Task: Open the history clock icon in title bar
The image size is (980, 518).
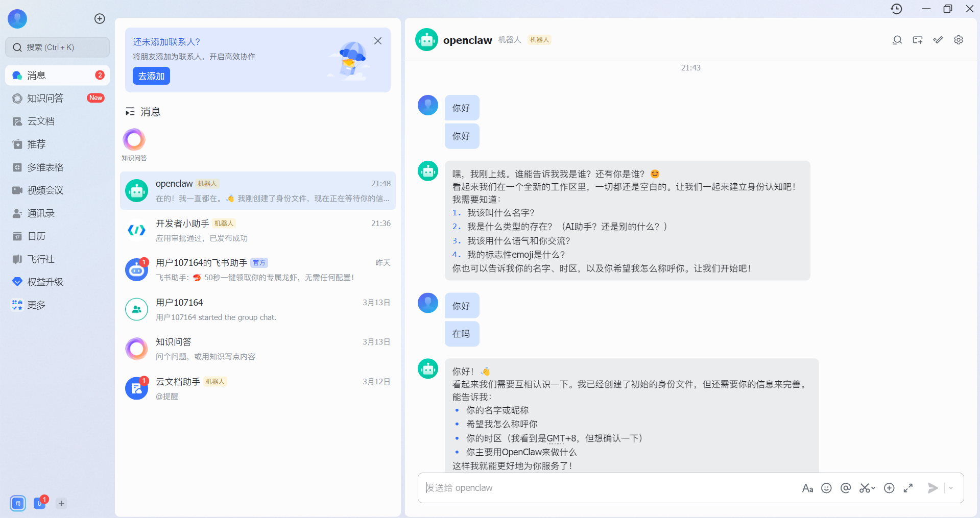Action: 896,9
